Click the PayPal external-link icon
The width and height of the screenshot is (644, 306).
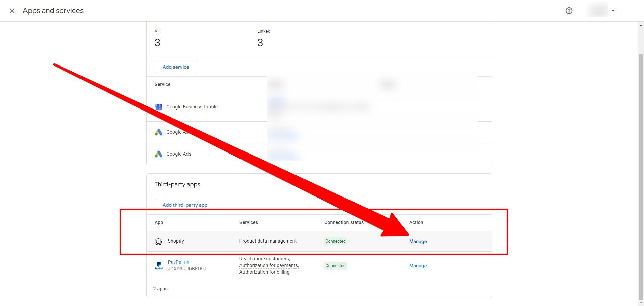[186, 262]
